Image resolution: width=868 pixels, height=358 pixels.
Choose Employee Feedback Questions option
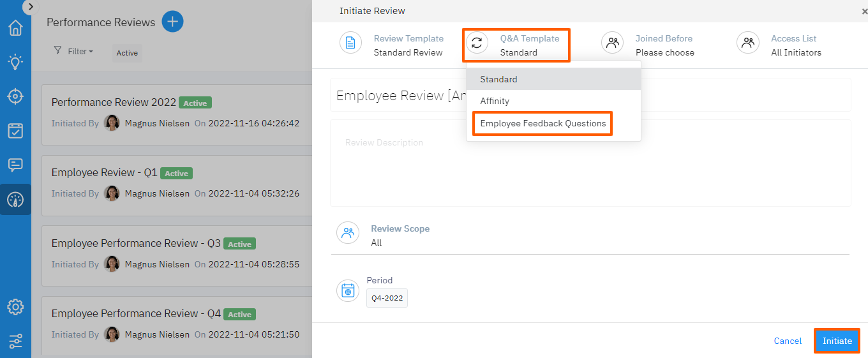click(542, 123)
